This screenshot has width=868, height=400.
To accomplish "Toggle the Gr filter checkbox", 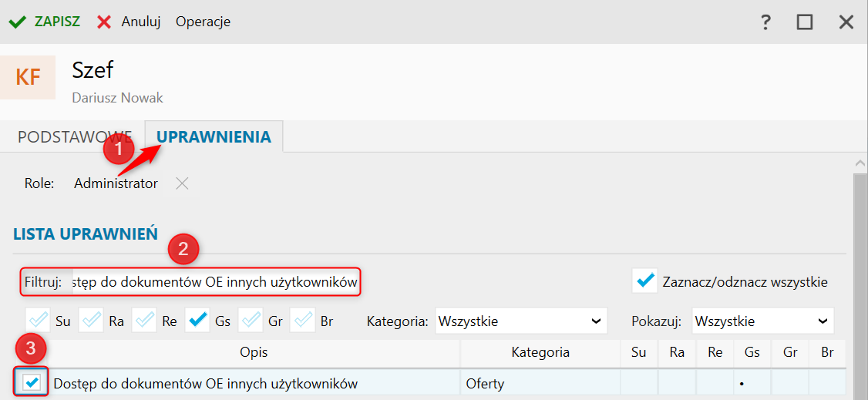I will pyautogui.click(x=251, y=321).
